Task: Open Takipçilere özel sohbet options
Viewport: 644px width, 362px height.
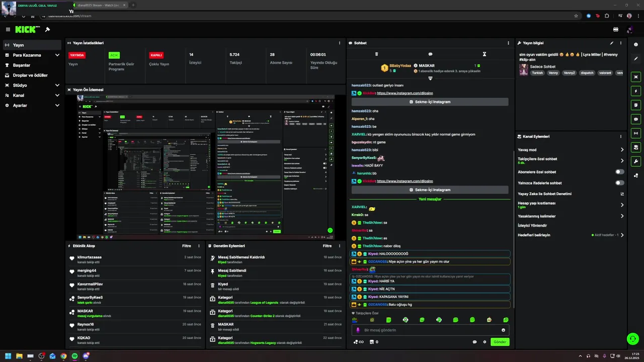Action: 622,161
